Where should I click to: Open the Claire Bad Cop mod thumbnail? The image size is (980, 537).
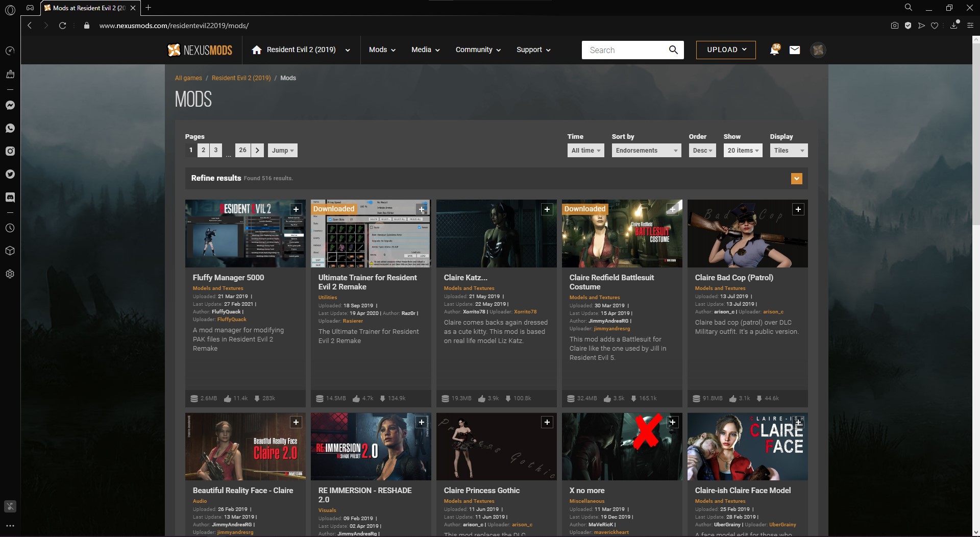click(747, 233)
